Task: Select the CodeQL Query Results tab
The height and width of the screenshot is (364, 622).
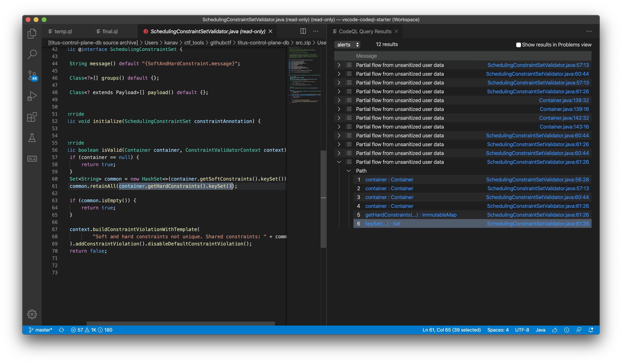Action: pyautogui.click(x=365, y=31)
